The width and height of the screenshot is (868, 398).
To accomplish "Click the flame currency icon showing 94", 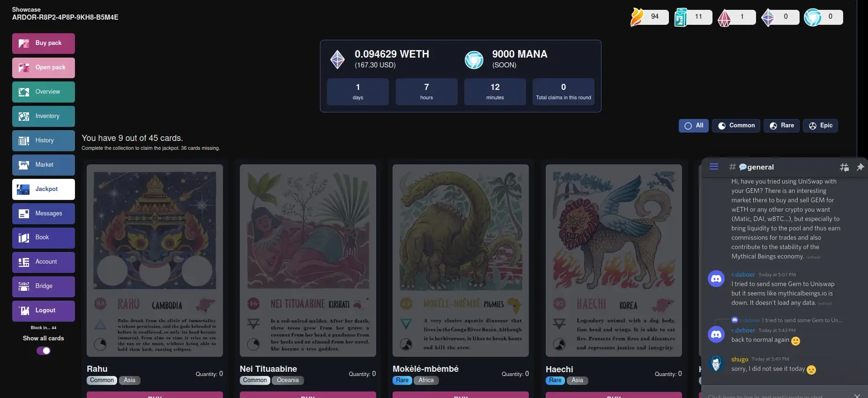I will pyautogui.click(x=637, y=17).
